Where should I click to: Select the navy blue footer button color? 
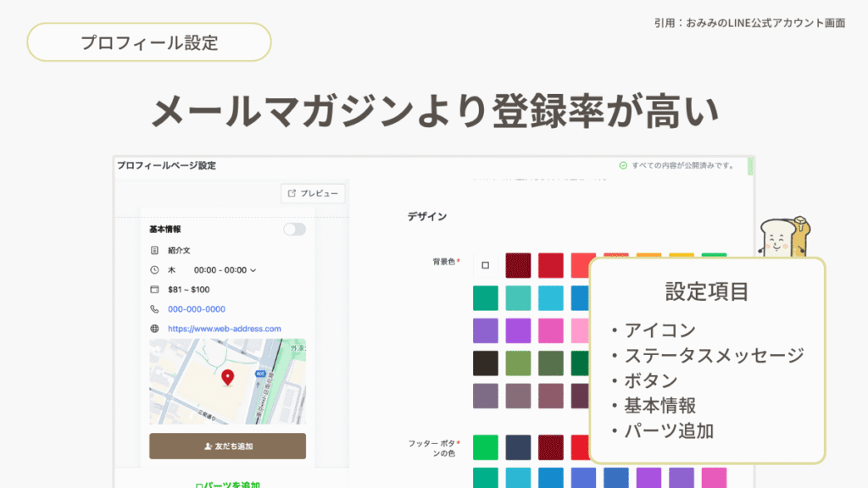518,447
